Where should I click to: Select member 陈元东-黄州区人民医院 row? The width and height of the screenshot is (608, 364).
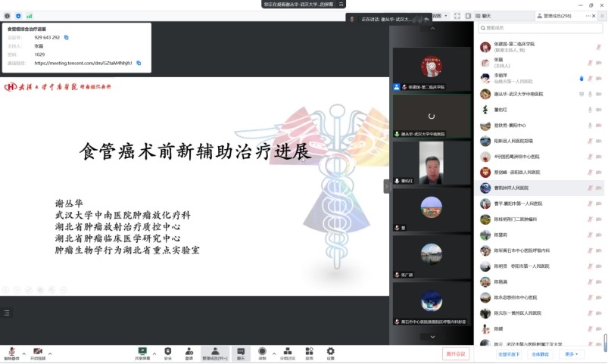(541, 313)
